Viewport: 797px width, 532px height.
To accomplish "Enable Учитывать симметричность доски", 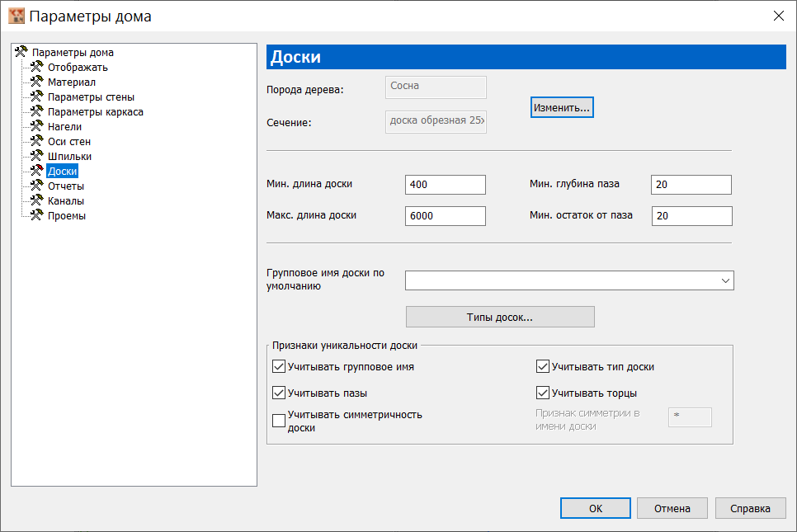I will point(279,421).
